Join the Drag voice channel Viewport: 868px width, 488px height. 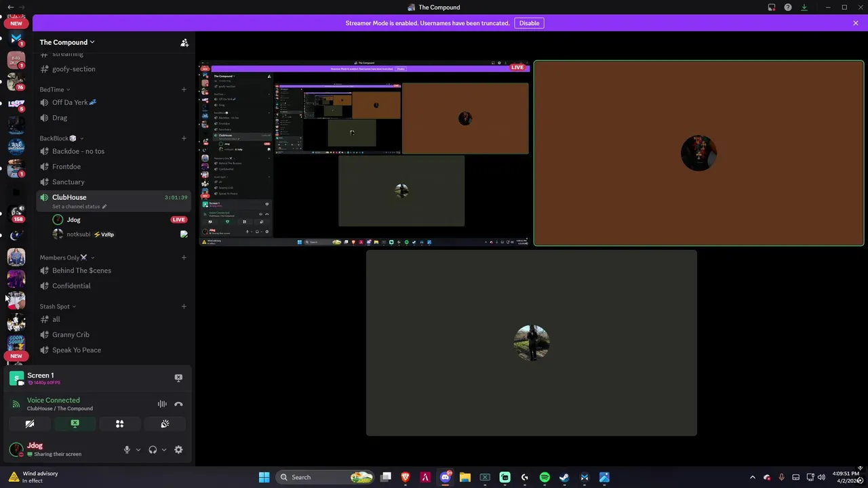(x=113, y=117)
